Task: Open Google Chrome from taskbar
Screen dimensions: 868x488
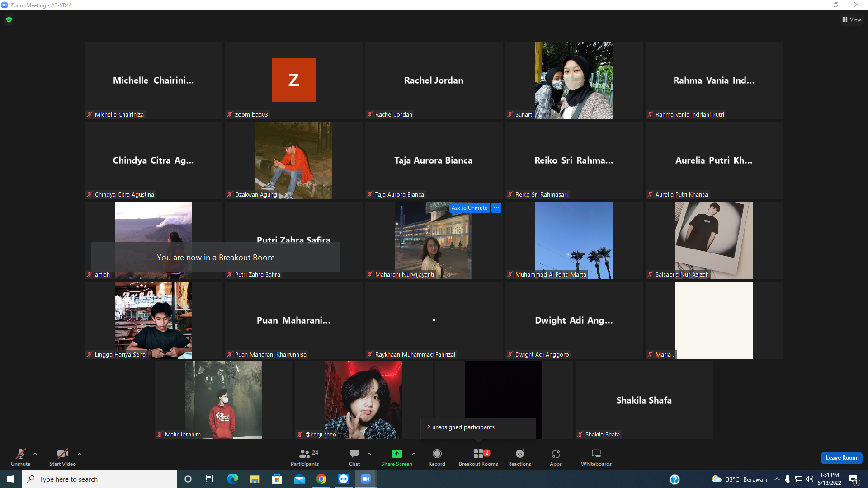Action: (321, 479)
